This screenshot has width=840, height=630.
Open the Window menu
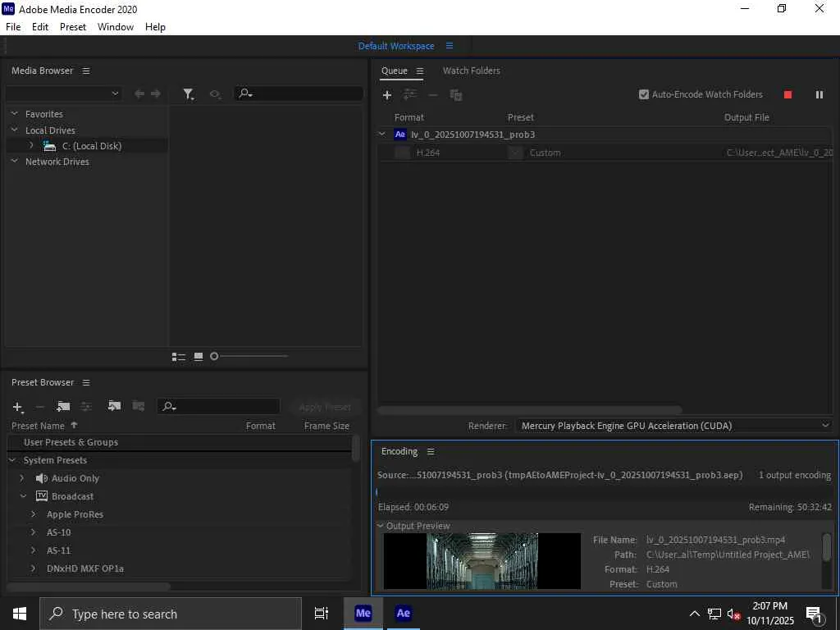pyautogui.click(x=116, y=27)
